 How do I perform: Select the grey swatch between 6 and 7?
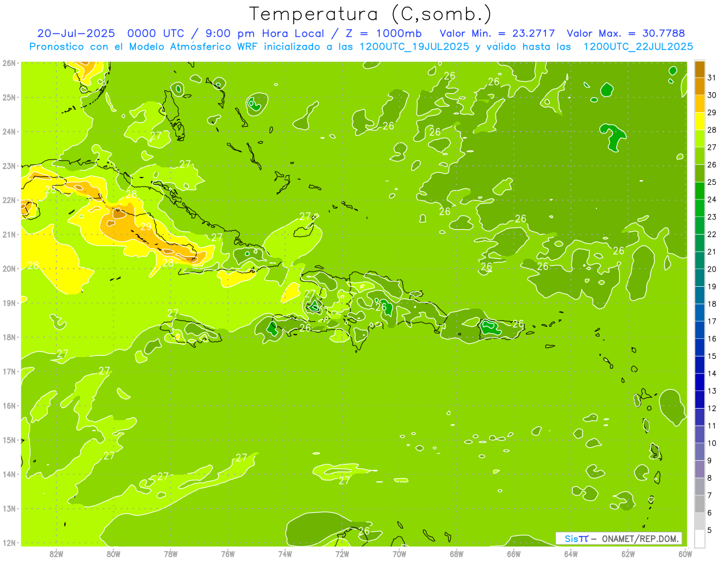699,504
